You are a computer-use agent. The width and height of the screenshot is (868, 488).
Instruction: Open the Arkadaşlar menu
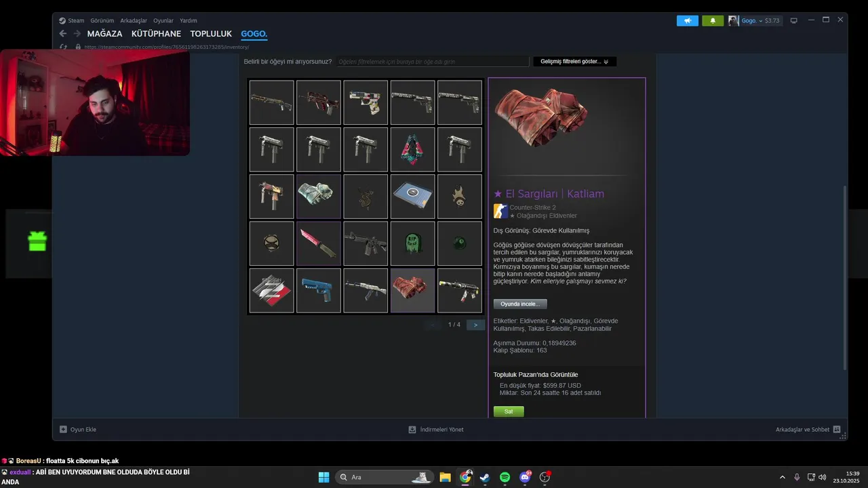tap(134, 21)
